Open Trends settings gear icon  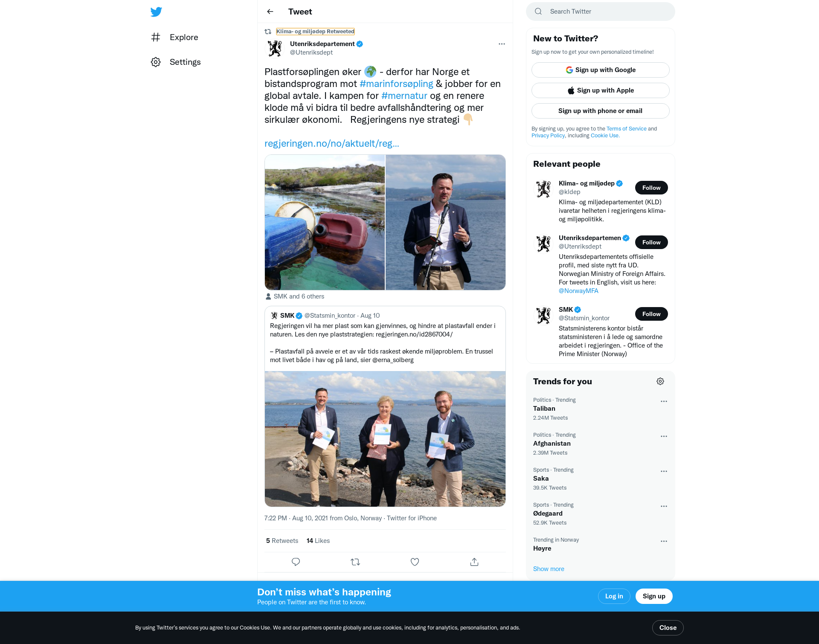point(660,381)
